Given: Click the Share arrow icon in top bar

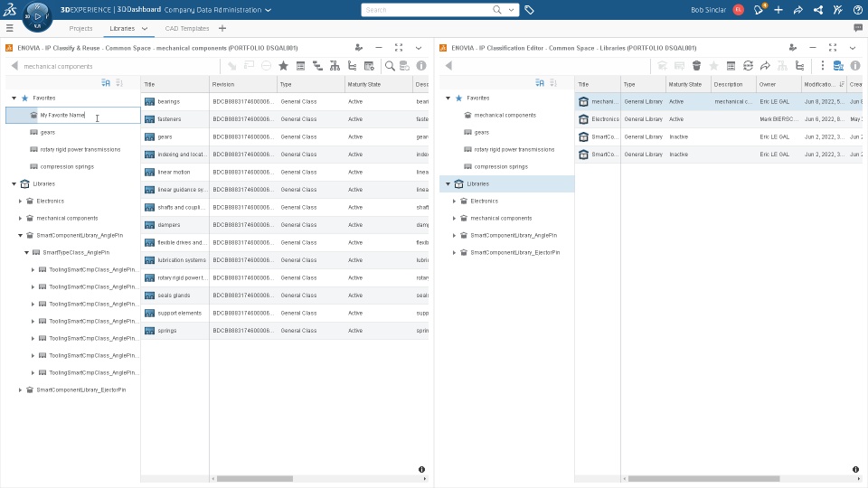Looking at the screenshot, I should (x=798, y=10).
